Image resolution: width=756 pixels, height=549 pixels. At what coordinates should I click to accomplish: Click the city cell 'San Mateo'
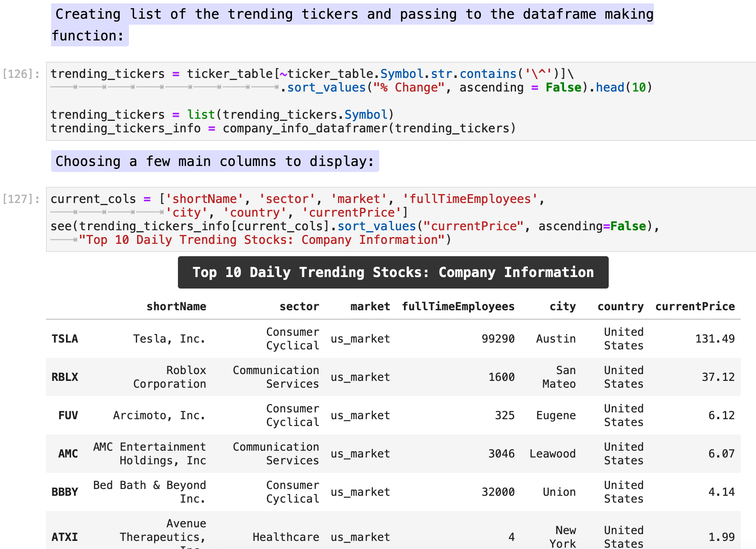559,377
